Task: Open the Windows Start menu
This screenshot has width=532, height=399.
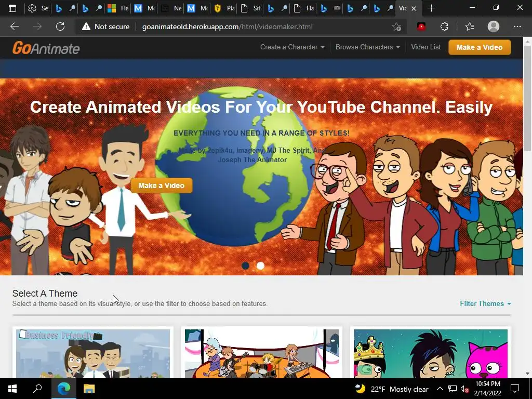Action: coord(12,389)
